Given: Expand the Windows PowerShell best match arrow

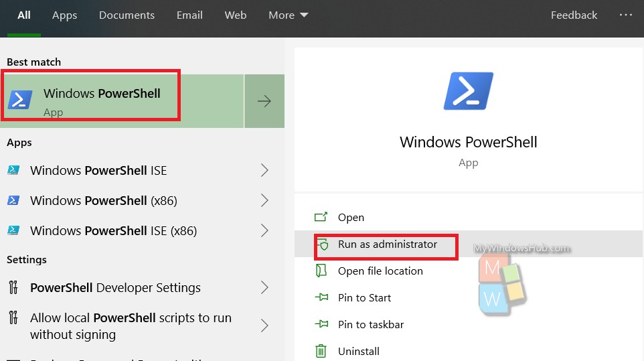Looking at the screenshot, I should point(264,101).
